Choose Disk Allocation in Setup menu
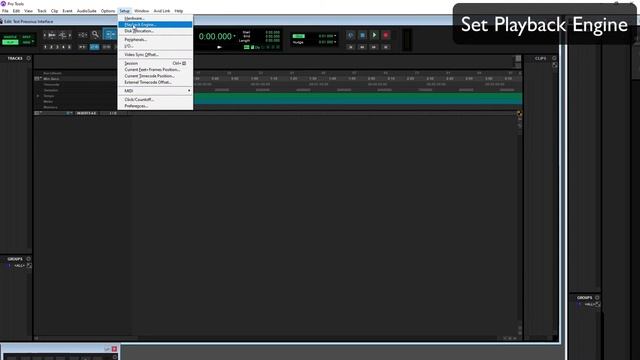 pos(155,31)
